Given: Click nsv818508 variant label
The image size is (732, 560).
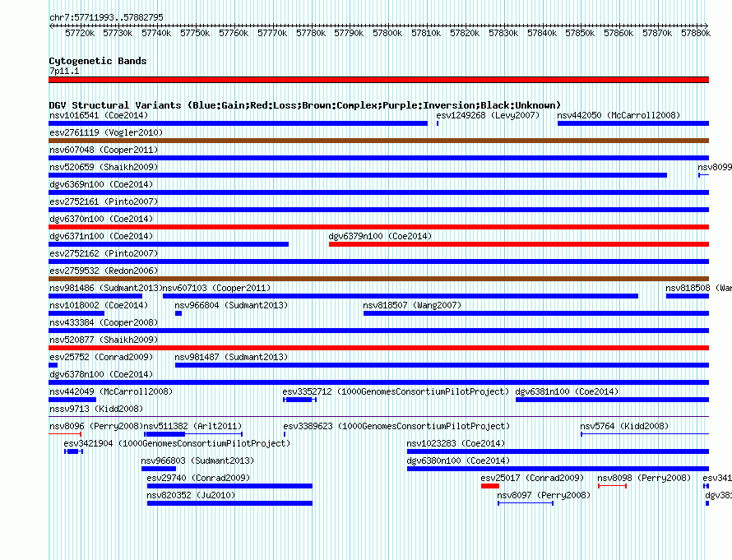Looking at the screenshot, I should (x=698, y=288).
